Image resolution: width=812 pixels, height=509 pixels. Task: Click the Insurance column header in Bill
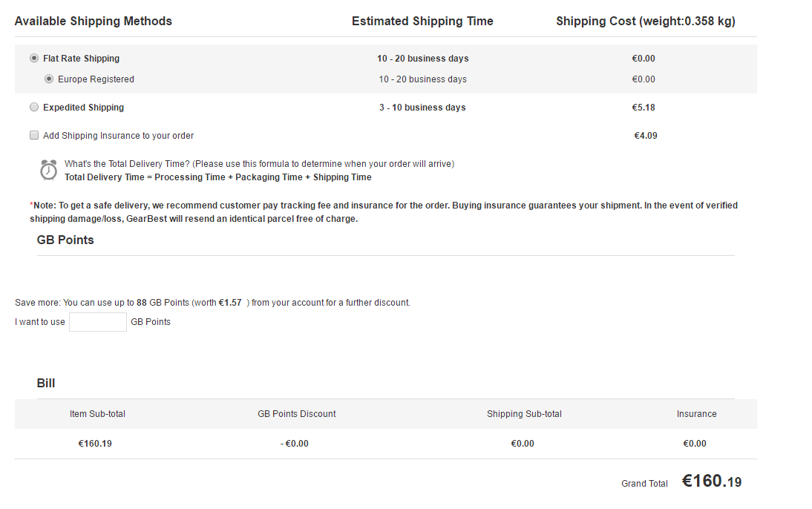696,414
